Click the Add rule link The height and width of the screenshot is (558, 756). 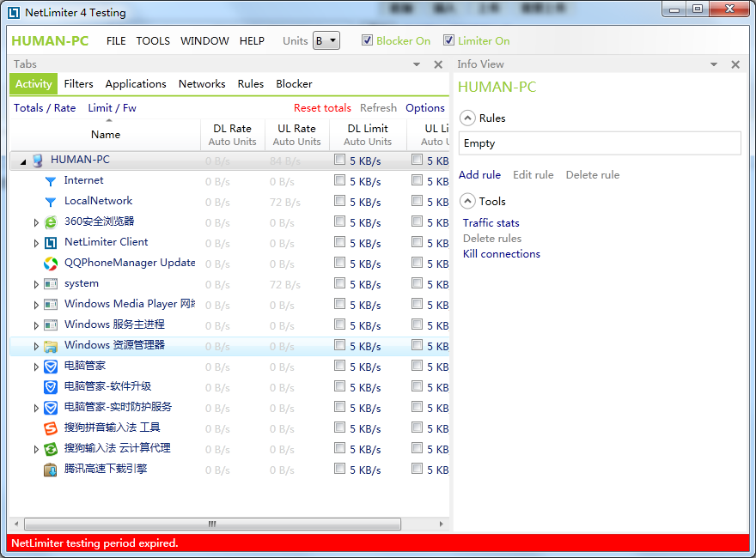point(479,175)
